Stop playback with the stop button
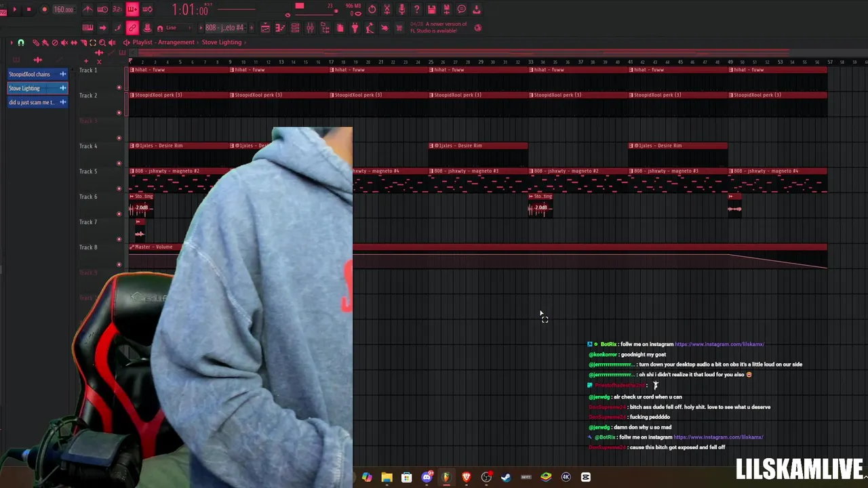Image resolution: width=868 pixels, height=488 pixels. click(x=28, y=9)
